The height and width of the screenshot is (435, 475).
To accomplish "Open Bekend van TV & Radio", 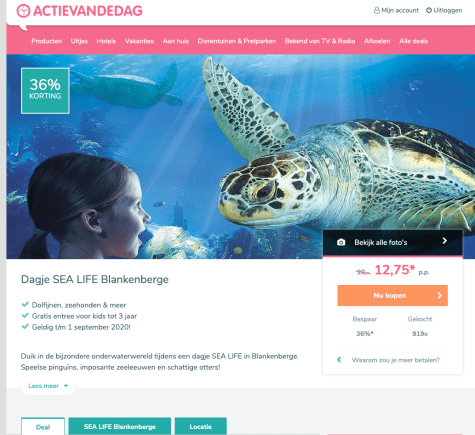I will point(320,41).
